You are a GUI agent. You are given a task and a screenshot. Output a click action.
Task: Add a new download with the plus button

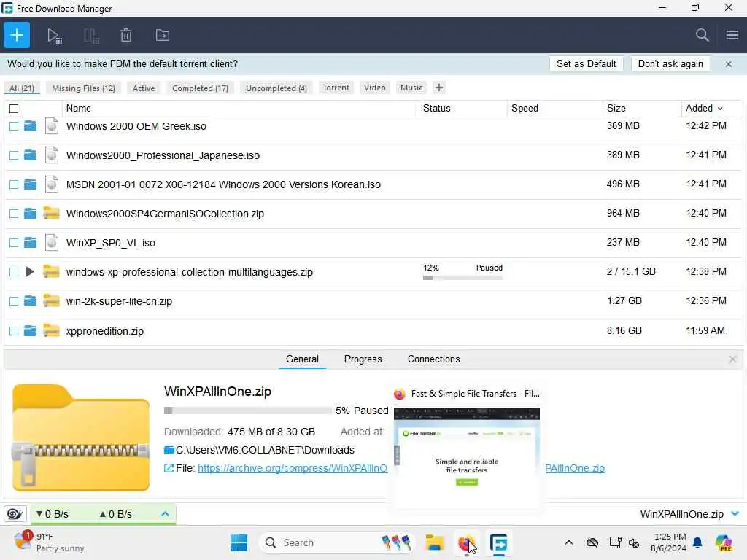click(17, 35)
